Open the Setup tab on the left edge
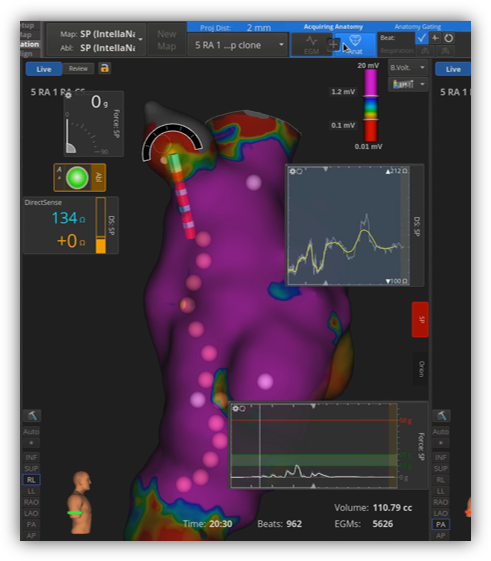The width and height of the screenshot is (491, 561). click(x=28, y=25)
